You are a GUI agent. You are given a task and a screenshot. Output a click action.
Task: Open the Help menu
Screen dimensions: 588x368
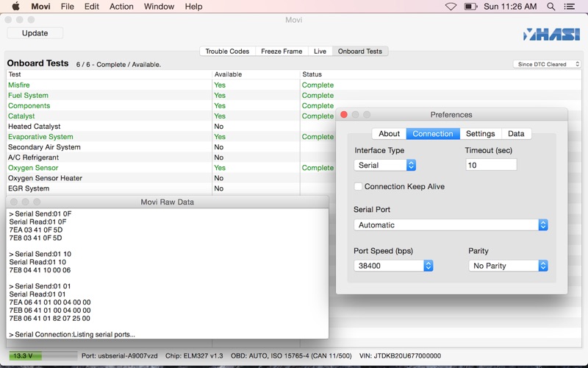point(193,7)
